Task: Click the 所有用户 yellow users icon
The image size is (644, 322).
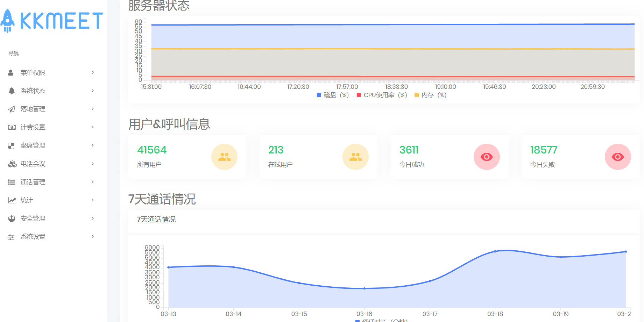Action: click(224, 157)
